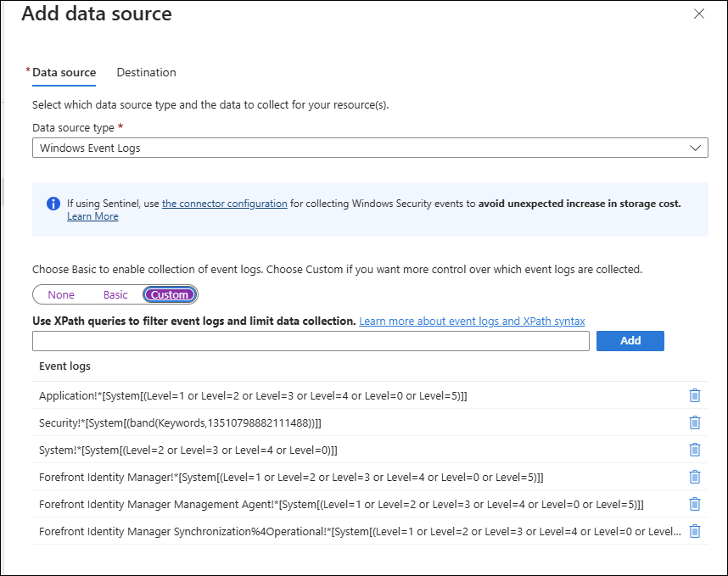Delete the Security event log entry
Image resolution: width=728 pixels, height=576 pixels.
pos(695,422)
